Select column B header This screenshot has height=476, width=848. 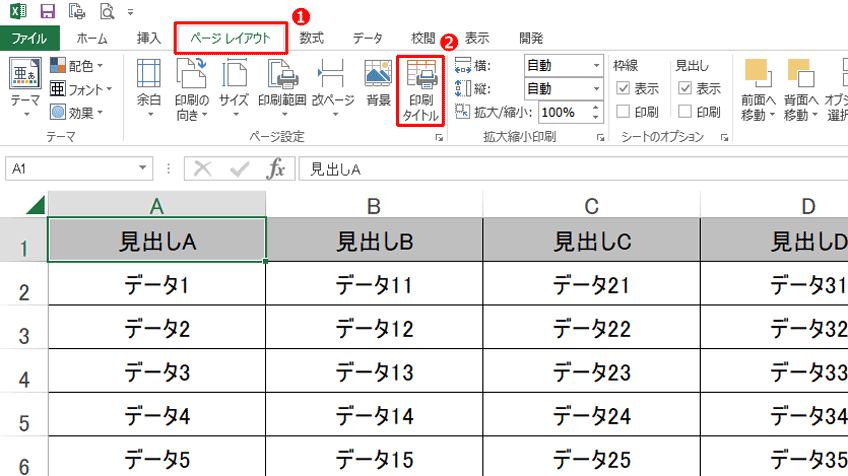coord(374,206)
